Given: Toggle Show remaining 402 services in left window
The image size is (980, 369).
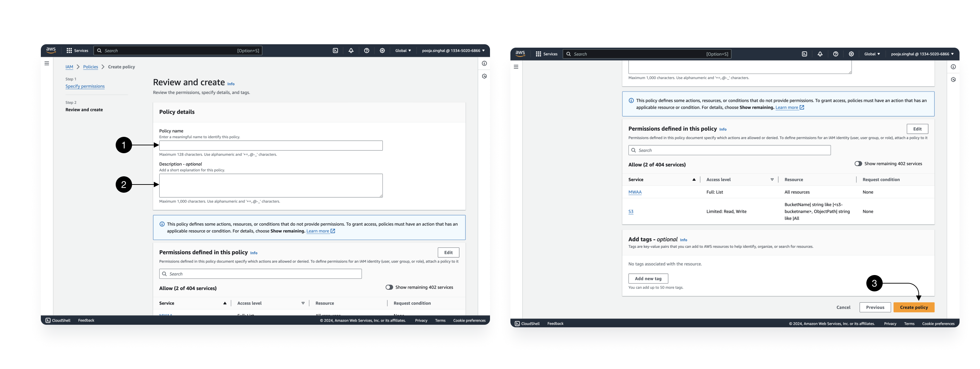Looking at the screenshot, I should 389,287.
